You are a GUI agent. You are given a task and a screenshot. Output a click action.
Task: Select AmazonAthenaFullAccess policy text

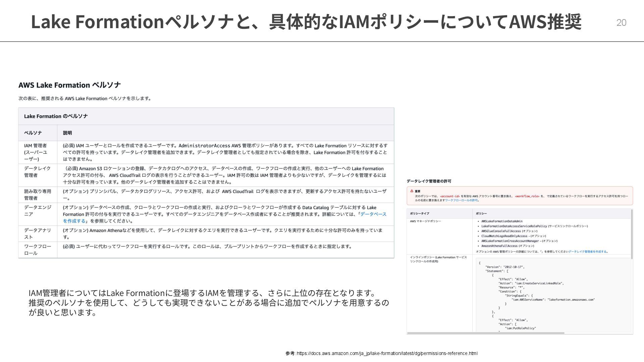pyautogui.click(x=499, y=246)
